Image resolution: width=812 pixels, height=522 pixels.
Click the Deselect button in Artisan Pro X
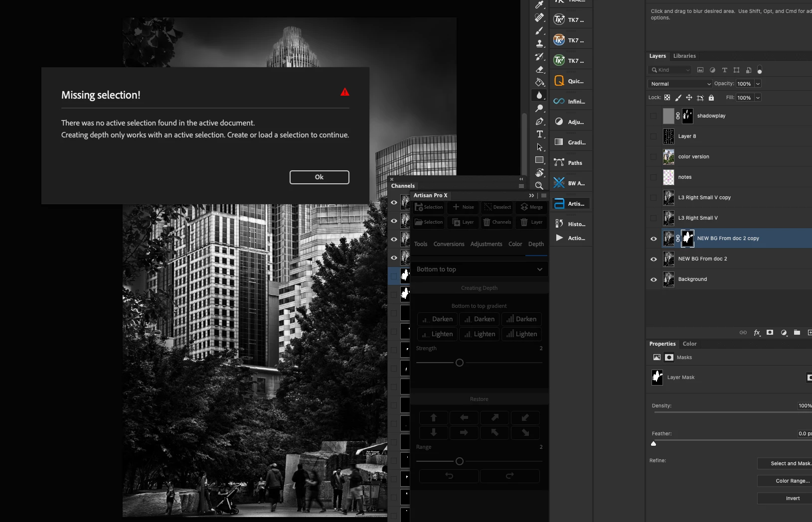(497, 207)
